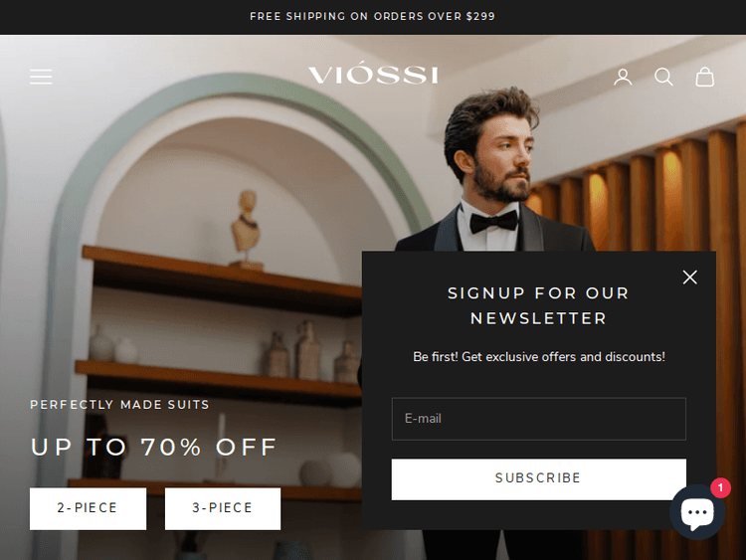The height and width of the screenshot is (560, 746).
Task: Click the free shipping announcement bar
Action: coord(373,17)
